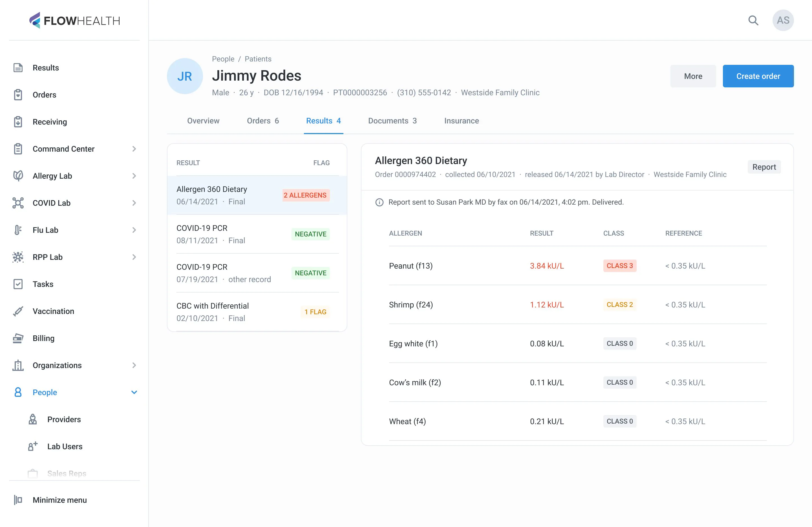Open the Report button for Allergen 360

[764, 167]
